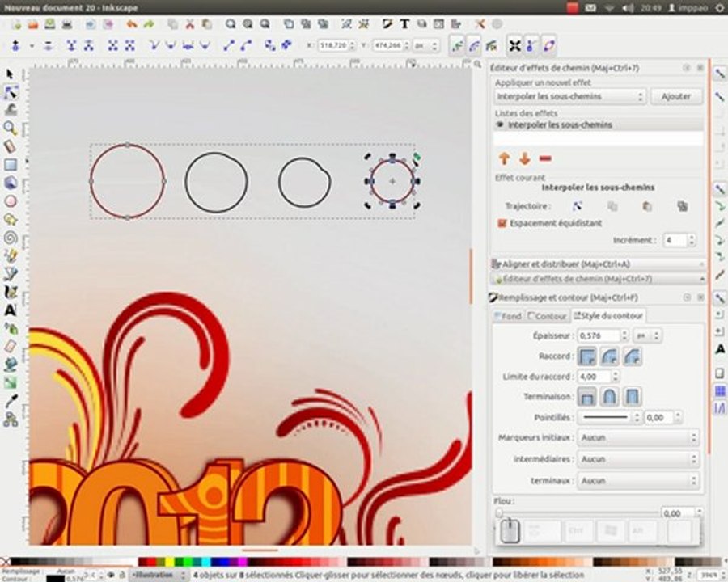Click the Incrément value field
This screenshot has height=582, width=728.
[675, 240]
